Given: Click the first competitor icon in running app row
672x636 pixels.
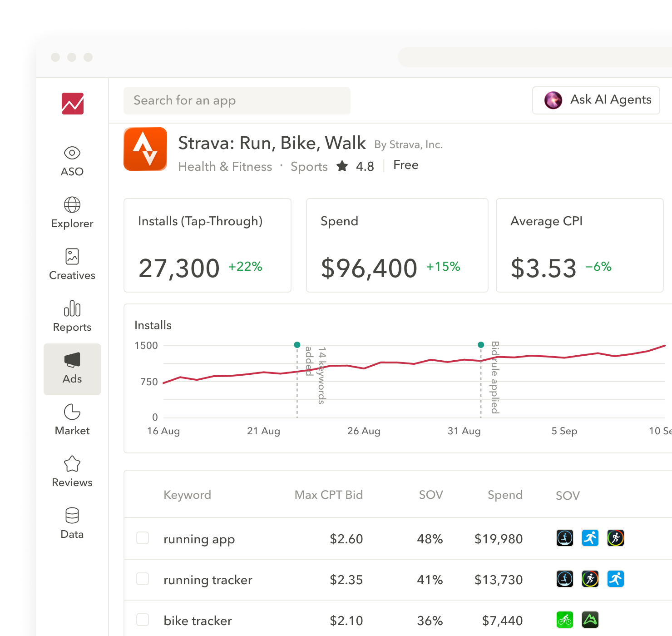Looking at the screenshot, I should coord(565,538).
